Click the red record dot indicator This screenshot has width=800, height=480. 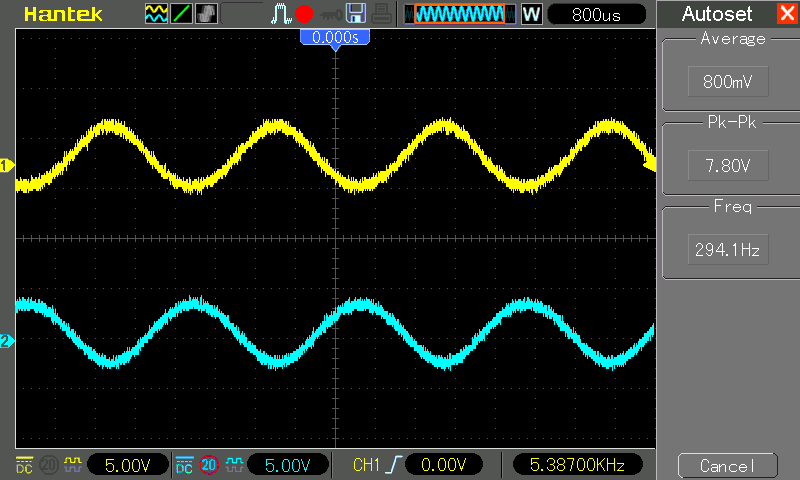pos(304,14)
